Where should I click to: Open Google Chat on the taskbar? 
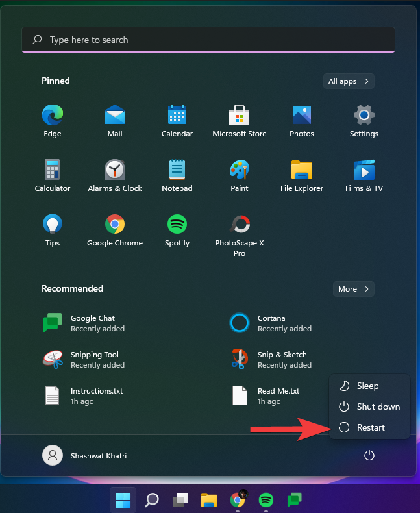click(295, 500)
